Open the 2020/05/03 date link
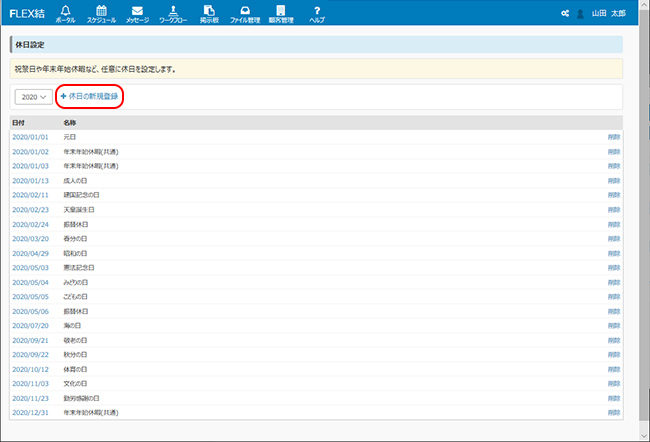 tap(30, 268)
